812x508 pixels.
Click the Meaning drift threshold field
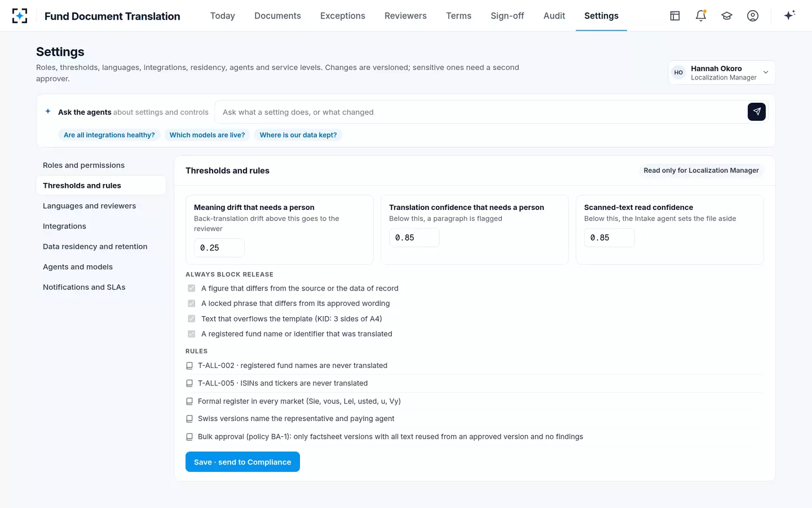(219, 248)
